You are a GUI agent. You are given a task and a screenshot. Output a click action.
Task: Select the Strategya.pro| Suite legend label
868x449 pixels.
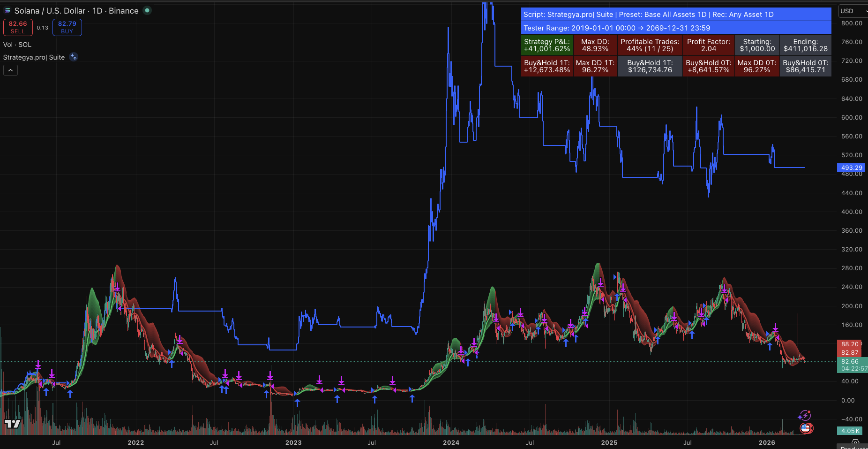pyautogui.click(x=34, y=57)
